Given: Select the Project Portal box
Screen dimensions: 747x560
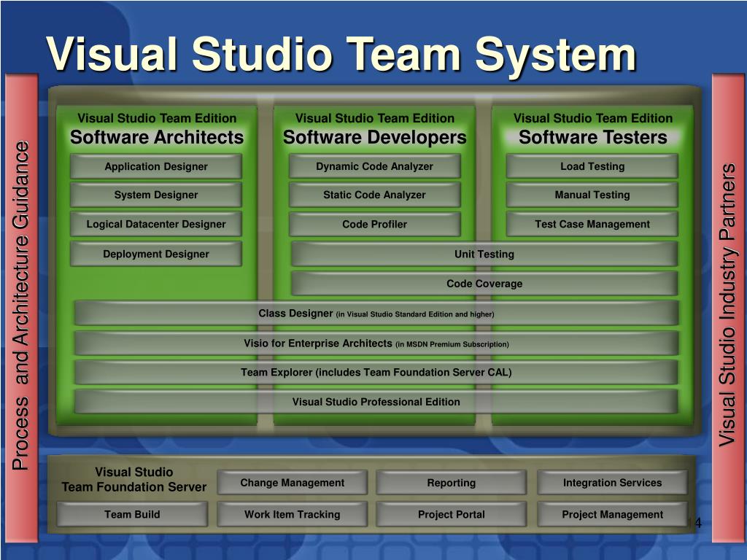Looking at the screenshot, I should coord(451,514).
